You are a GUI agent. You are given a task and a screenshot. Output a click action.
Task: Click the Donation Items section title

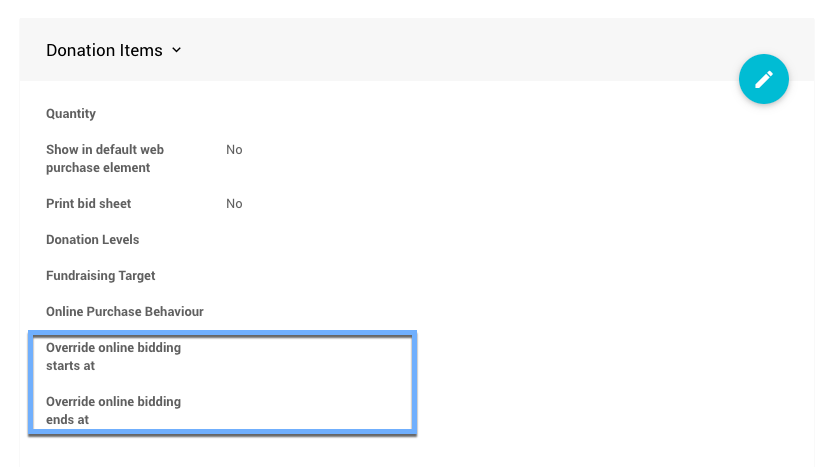click(x=104, y=50)
